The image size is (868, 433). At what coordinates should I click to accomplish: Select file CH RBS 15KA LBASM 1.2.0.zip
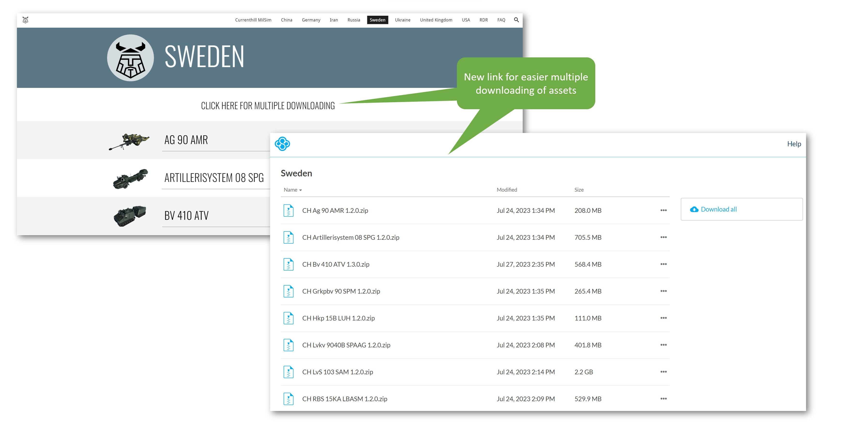345,399
